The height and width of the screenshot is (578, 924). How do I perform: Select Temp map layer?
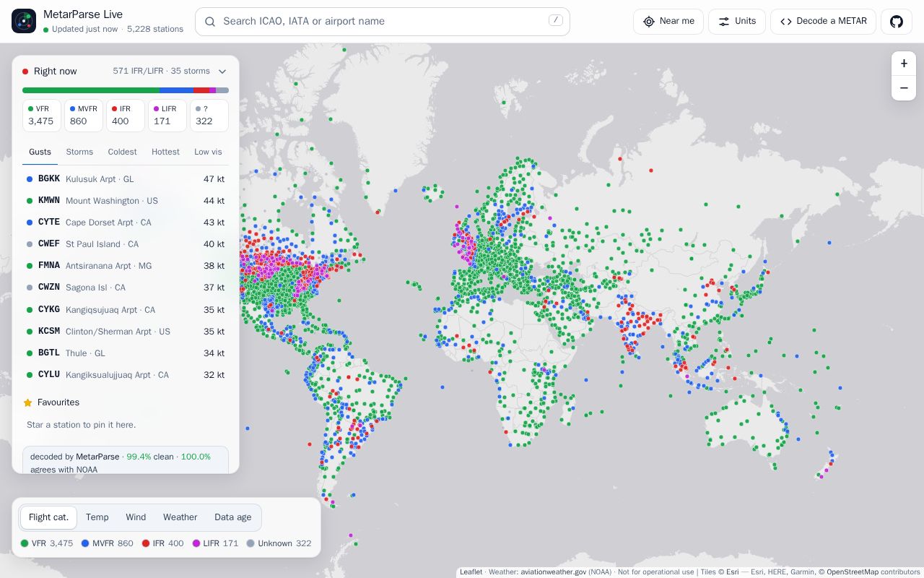[x=97, y=517]
